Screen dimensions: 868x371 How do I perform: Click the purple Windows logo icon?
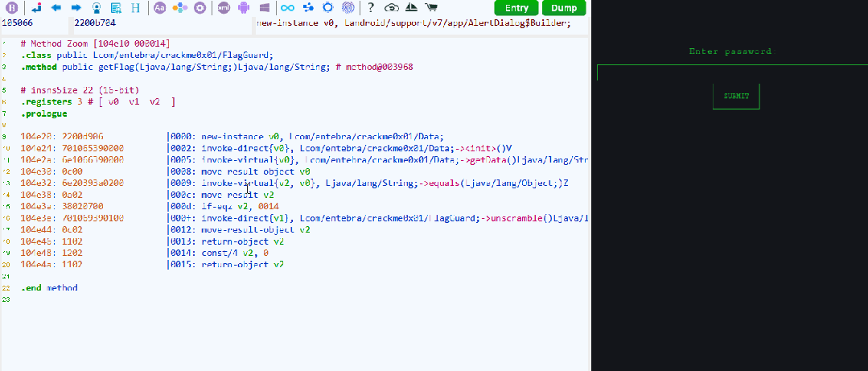264,8
